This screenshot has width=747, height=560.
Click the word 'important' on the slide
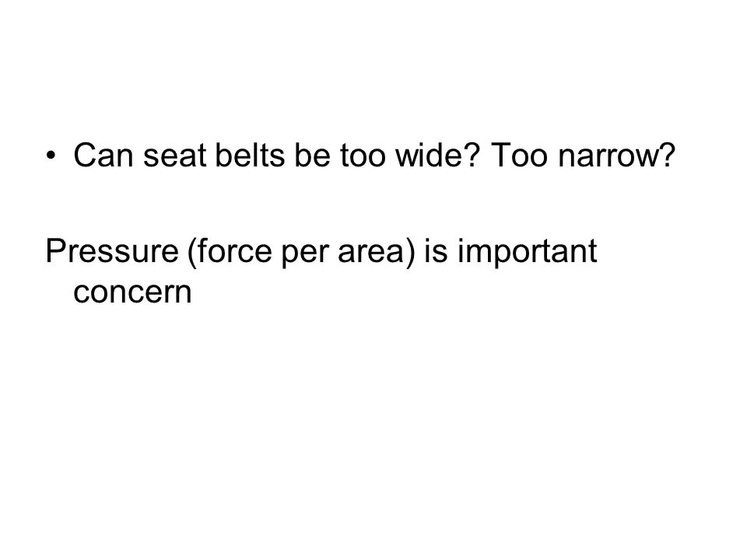point(528,251)
